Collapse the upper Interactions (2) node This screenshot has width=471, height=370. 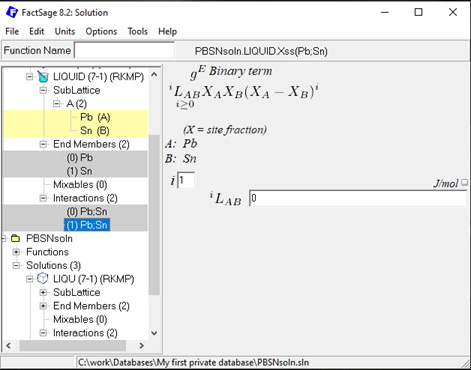(x=43, y=198)
